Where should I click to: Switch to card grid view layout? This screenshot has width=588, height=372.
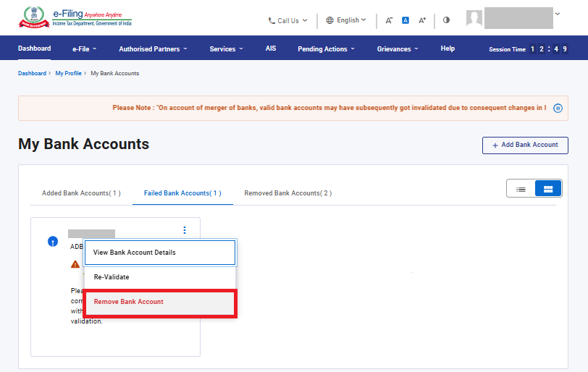548,189
